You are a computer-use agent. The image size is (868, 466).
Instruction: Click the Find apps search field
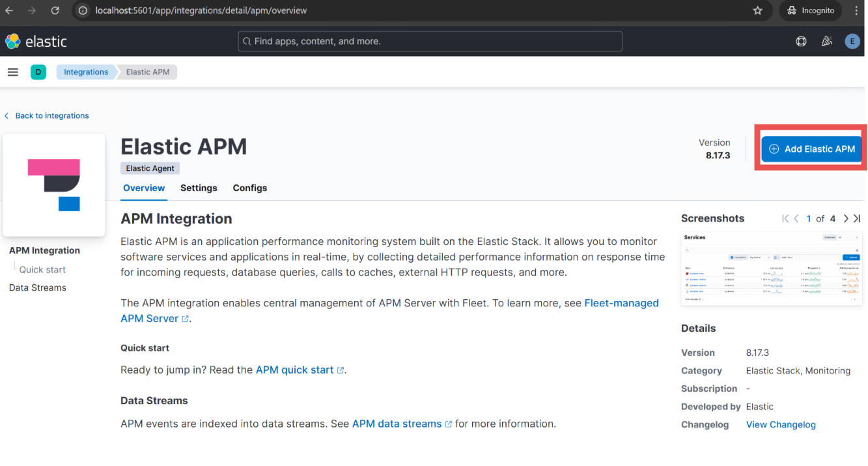[x=430, y=41]
